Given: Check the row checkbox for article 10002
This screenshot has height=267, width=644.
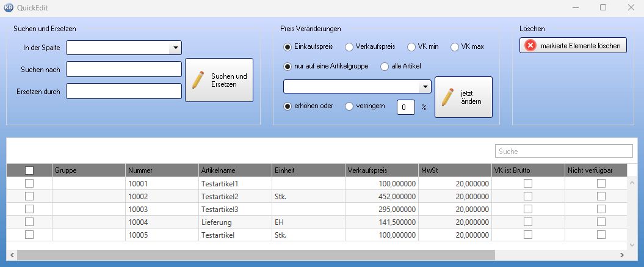Looking at the screenshot, I should point(29,196).
